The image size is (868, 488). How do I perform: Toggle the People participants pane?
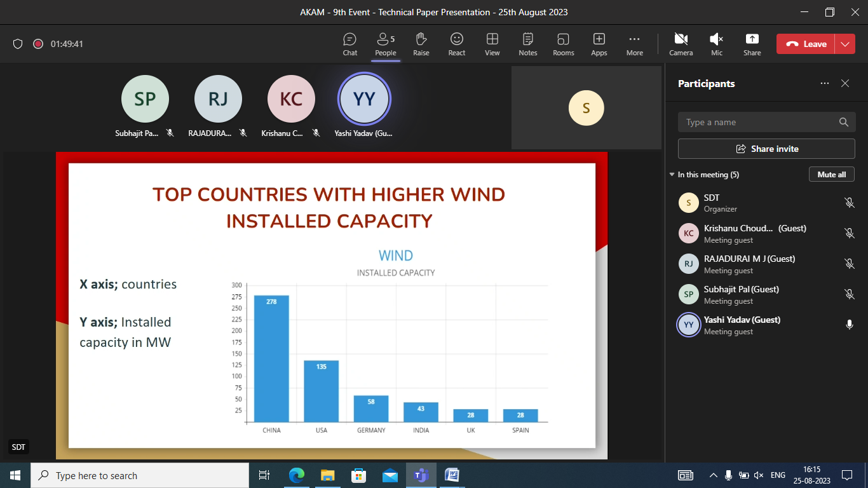(x=385, y=44)
